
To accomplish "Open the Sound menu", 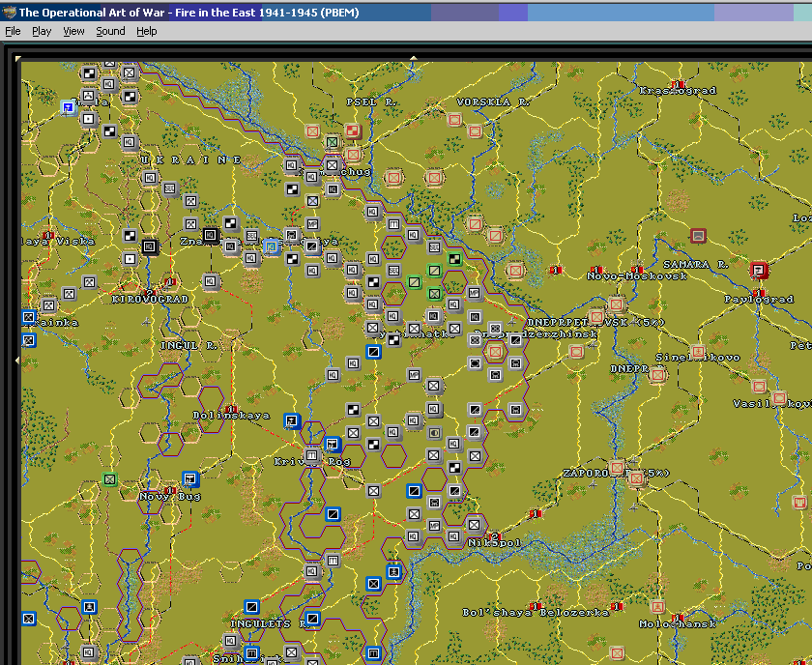I will (110, 31).
